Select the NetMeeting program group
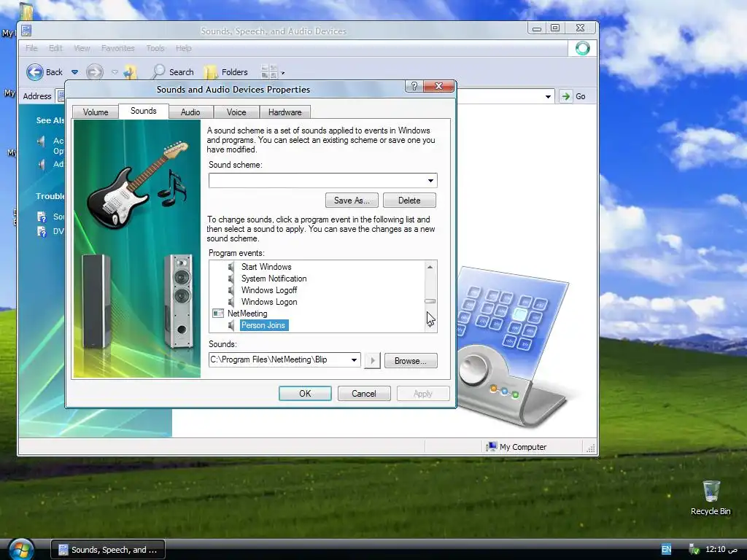 tap(247, 314)
